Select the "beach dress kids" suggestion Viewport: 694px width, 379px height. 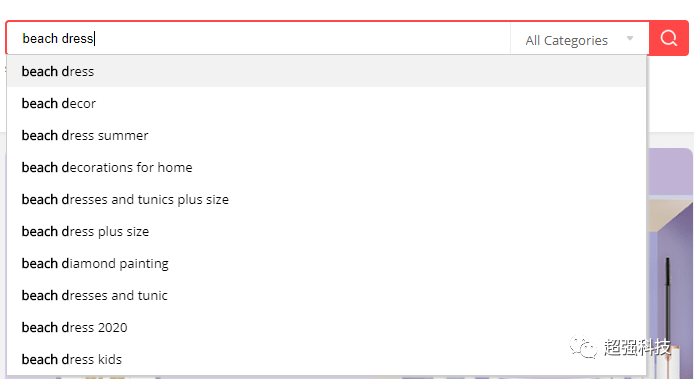point(326,359)
